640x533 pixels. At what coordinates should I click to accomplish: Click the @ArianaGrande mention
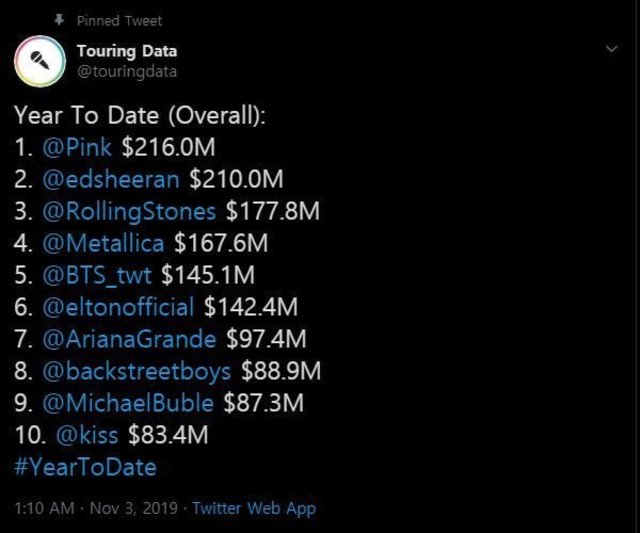click(x=129, y=339)
